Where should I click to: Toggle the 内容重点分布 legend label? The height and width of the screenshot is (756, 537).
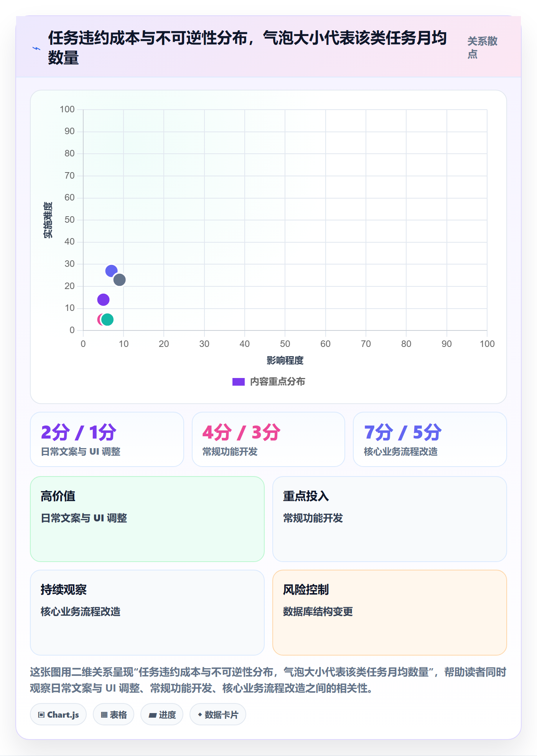click(x=277, y=382)
